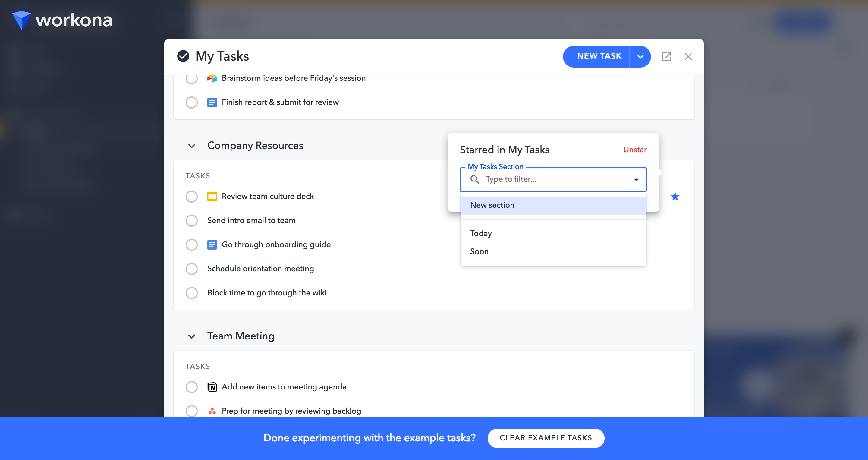Open My Tasks in a new window
The image size is (868, 460).
coord(666,57)
